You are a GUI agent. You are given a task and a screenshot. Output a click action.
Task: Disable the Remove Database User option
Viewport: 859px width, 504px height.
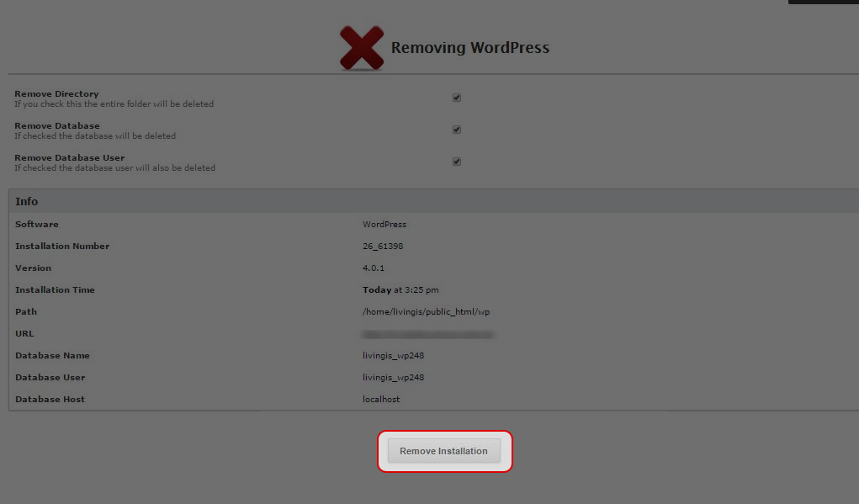(x=457, y=161)
